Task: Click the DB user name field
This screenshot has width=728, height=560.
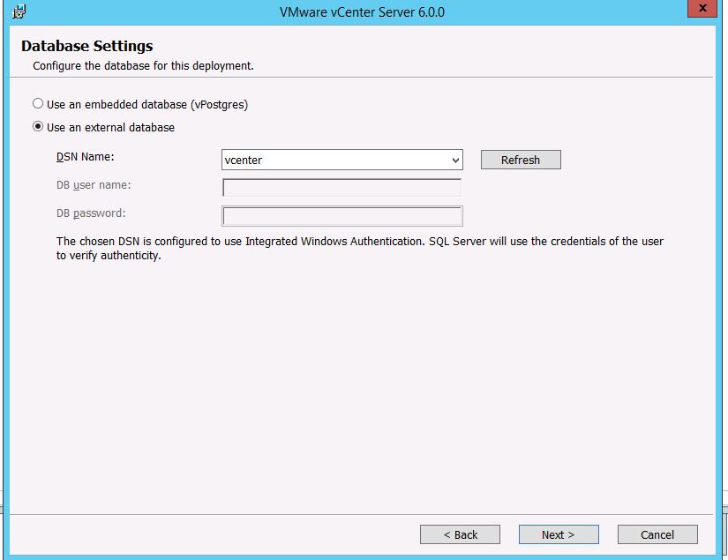Action: point(342,188)
